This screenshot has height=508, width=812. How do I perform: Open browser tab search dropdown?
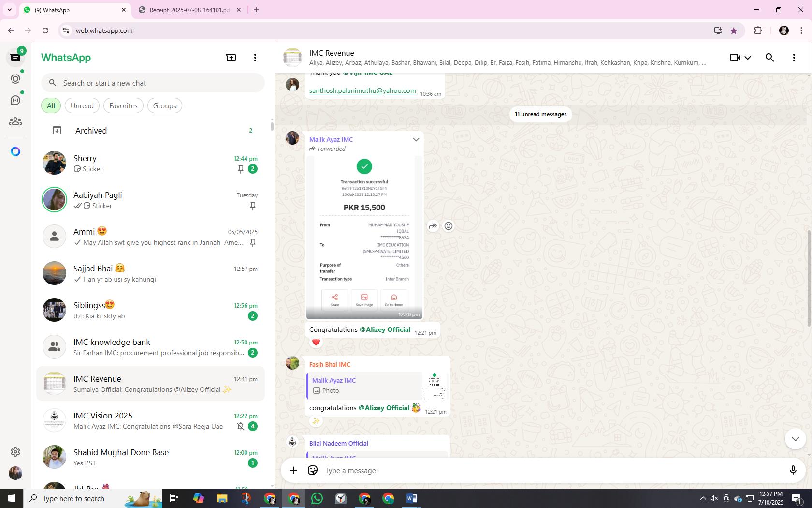click(x=9, y=10)
